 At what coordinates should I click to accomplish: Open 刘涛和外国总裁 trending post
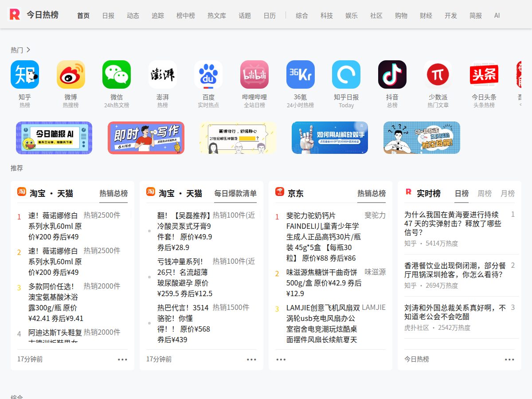click(455, 312)
